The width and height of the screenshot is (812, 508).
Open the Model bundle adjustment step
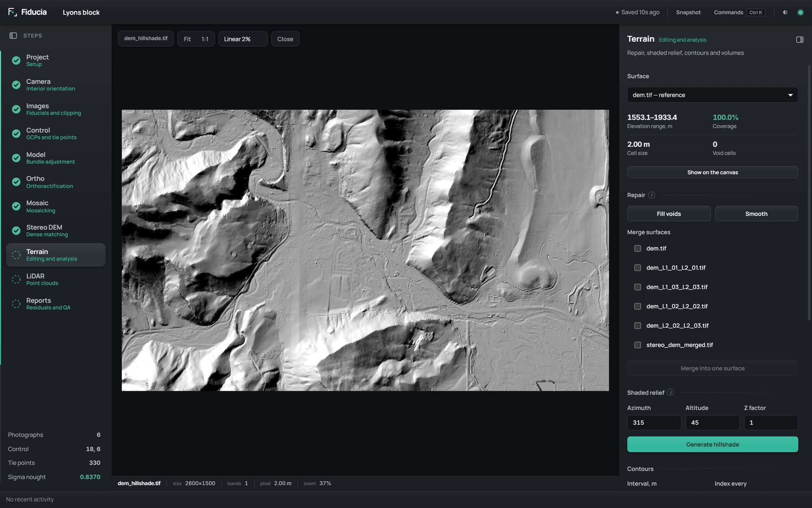56,158
